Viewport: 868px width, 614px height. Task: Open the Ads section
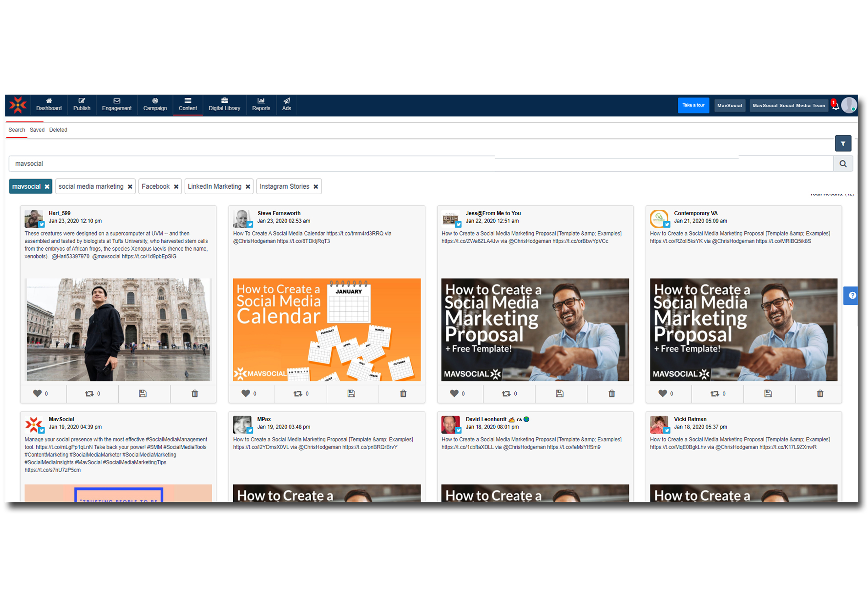point(287,105)
